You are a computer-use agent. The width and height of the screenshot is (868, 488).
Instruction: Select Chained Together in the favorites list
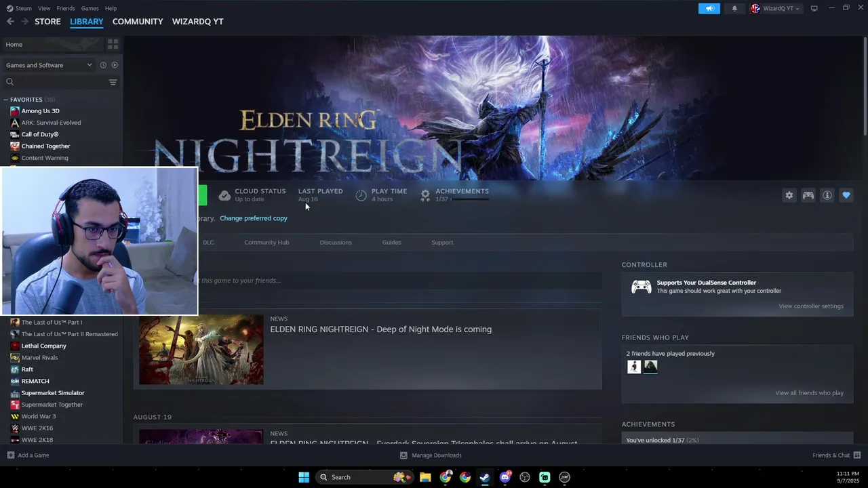(45, 146)
